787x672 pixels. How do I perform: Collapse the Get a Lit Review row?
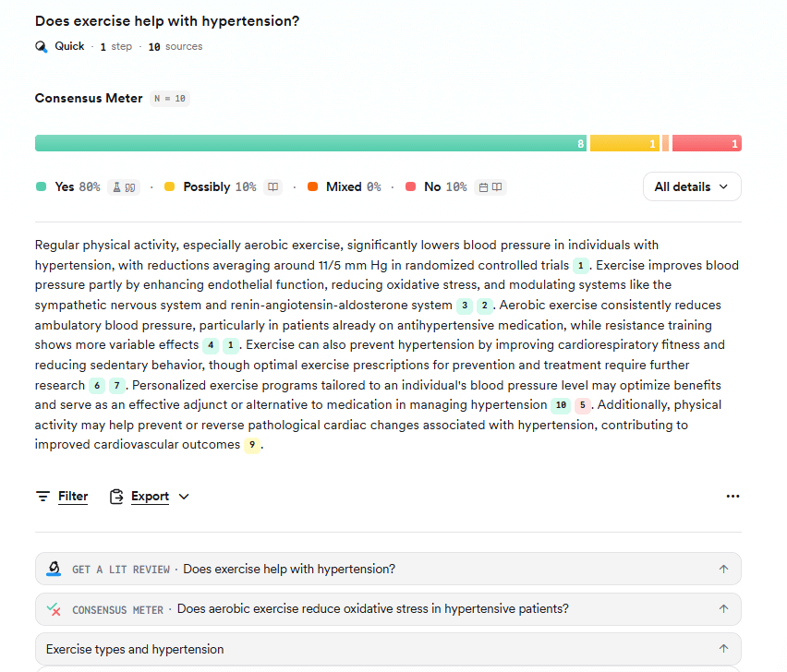[724, 569]
